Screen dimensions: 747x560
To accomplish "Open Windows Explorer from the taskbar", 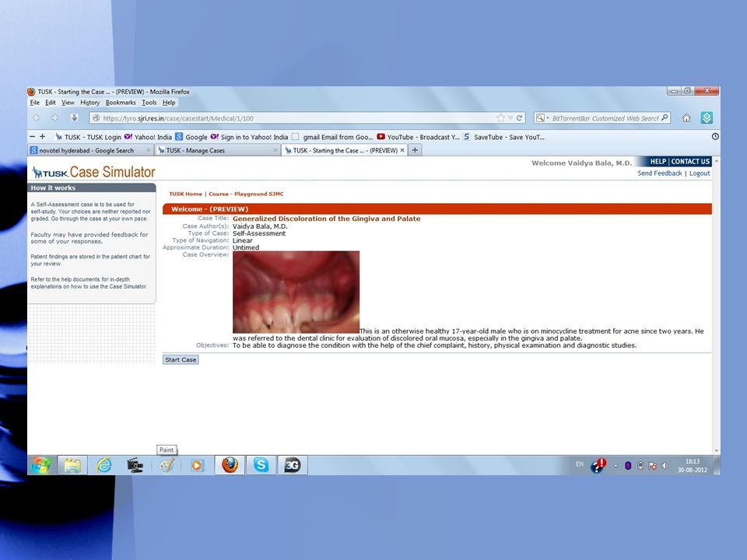I will pos(72,465).
